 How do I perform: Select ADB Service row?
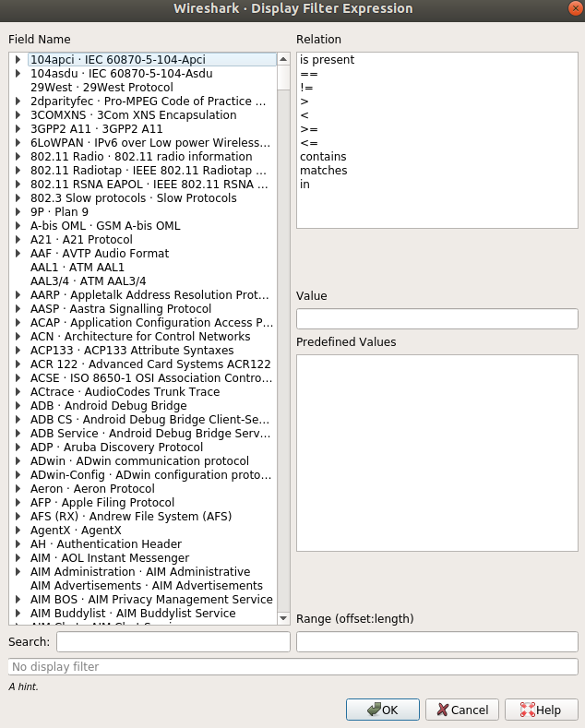point(150,433)
